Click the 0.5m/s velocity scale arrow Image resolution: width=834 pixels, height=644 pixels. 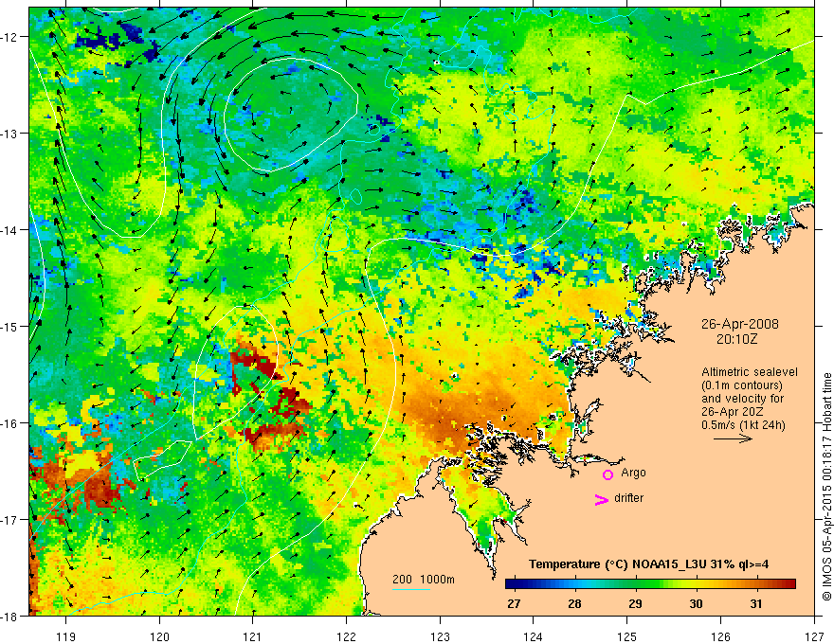[733, 438]
